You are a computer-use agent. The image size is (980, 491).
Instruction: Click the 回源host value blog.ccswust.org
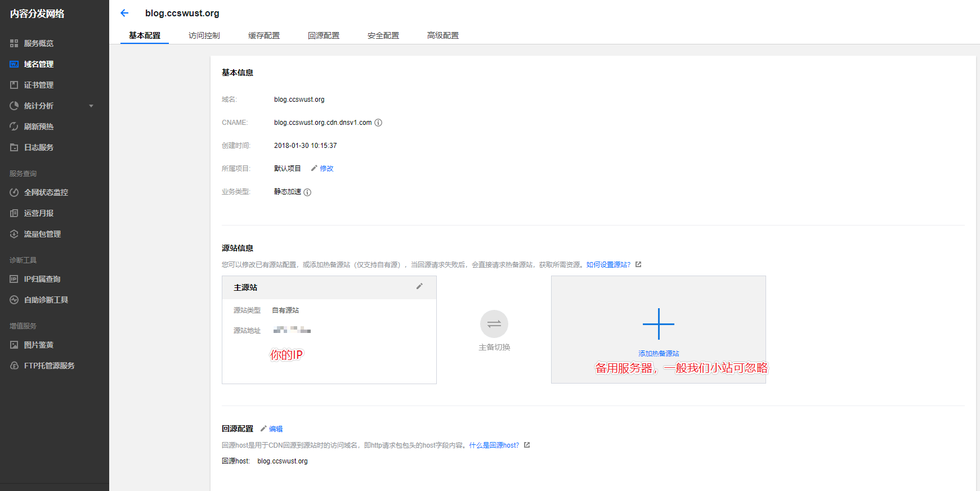coord(283,461)
